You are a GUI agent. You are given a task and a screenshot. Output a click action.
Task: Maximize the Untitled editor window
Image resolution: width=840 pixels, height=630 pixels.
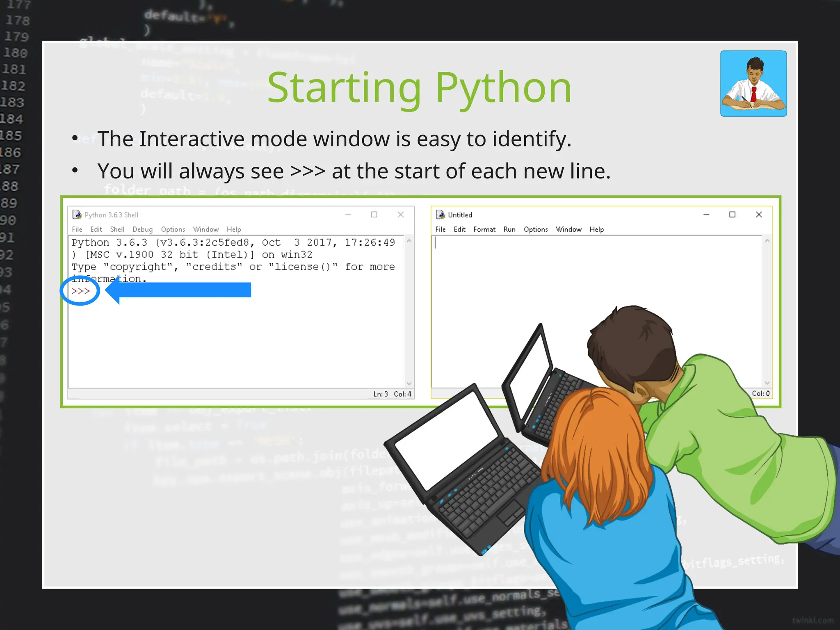(x=732, y=215)
